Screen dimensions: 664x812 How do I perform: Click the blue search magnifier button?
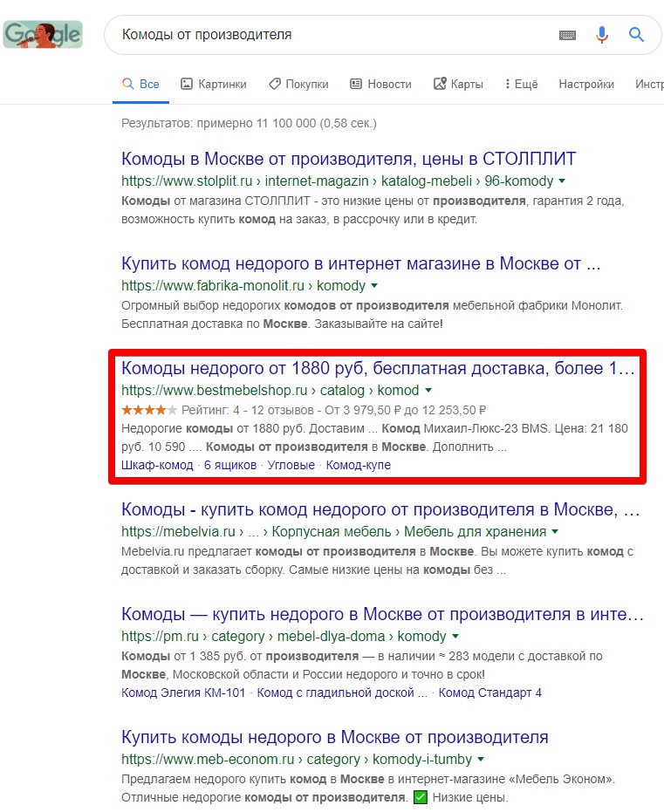637,35
